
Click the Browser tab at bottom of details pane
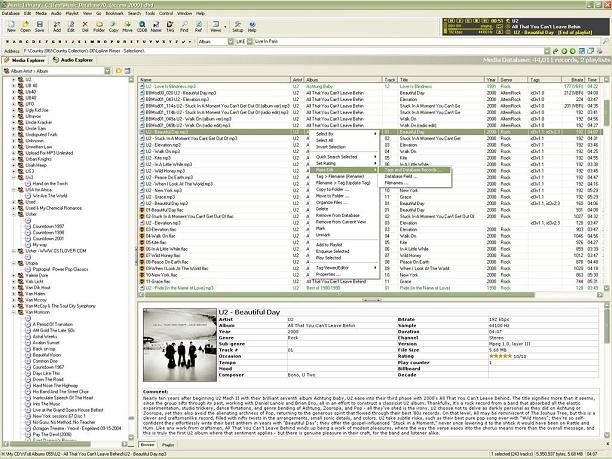click(x=148, y=445)
